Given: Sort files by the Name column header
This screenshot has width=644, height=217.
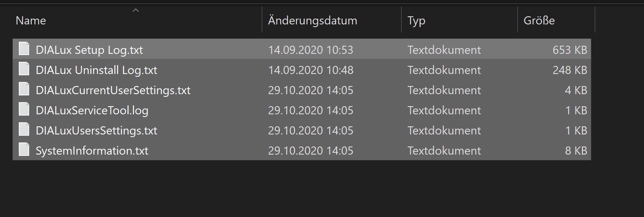Looking at the screenshot, I should (x=31, y=21).
